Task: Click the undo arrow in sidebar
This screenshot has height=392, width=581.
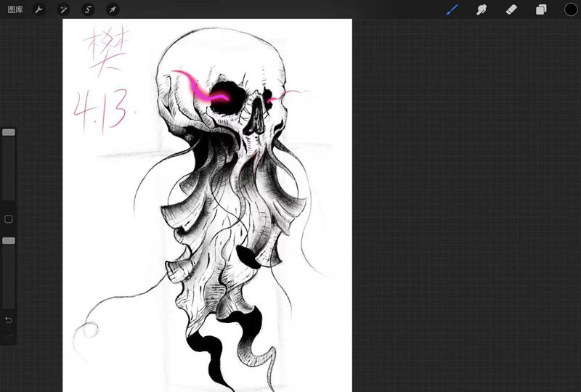Action: pyautogui.click(x=9, y=320)
